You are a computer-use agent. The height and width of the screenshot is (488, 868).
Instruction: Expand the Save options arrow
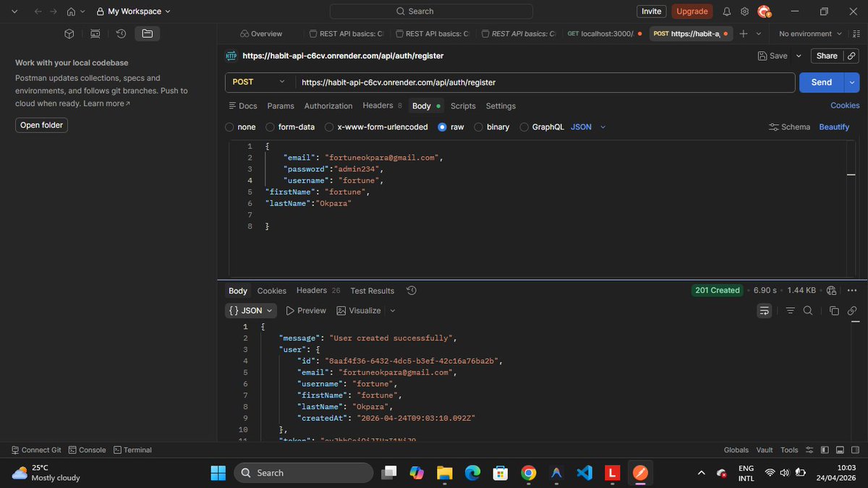tap(799, 56)
